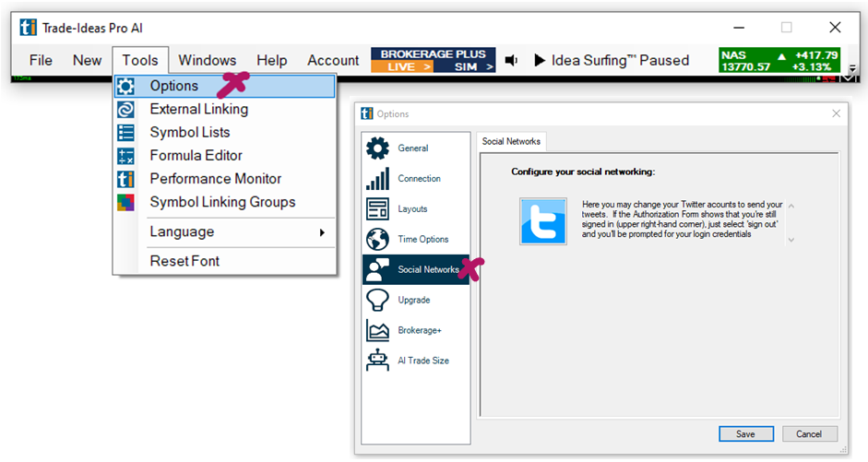
Task: Click the Symbol Lists list icon
Action: coord(125,133)
